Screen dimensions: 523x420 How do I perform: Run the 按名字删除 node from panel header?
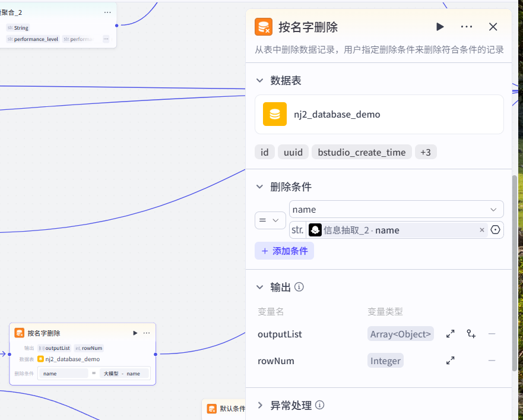coord(440,27)
